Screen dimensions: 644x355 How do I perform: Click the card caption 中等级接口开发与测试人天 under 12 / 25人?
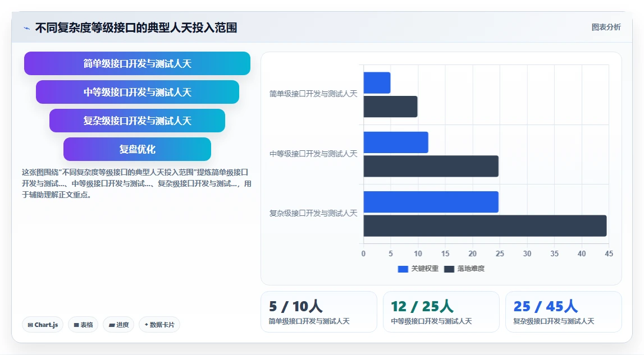[x=431, y=321]
